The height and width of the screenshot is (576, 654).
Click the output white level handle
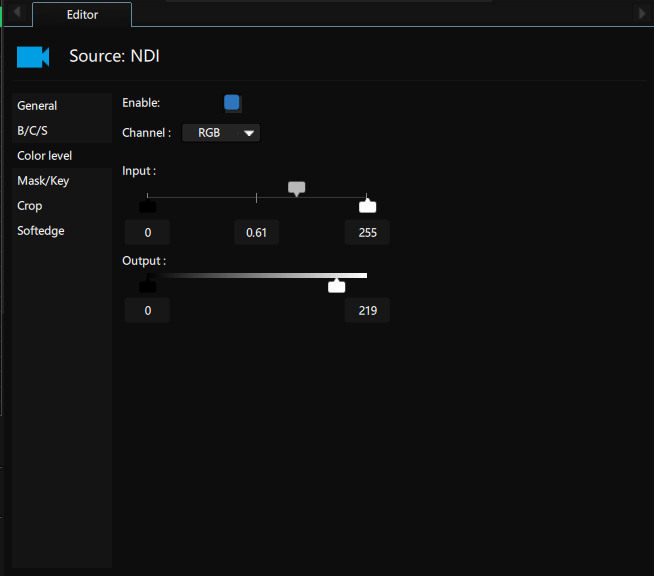(336, 286)
